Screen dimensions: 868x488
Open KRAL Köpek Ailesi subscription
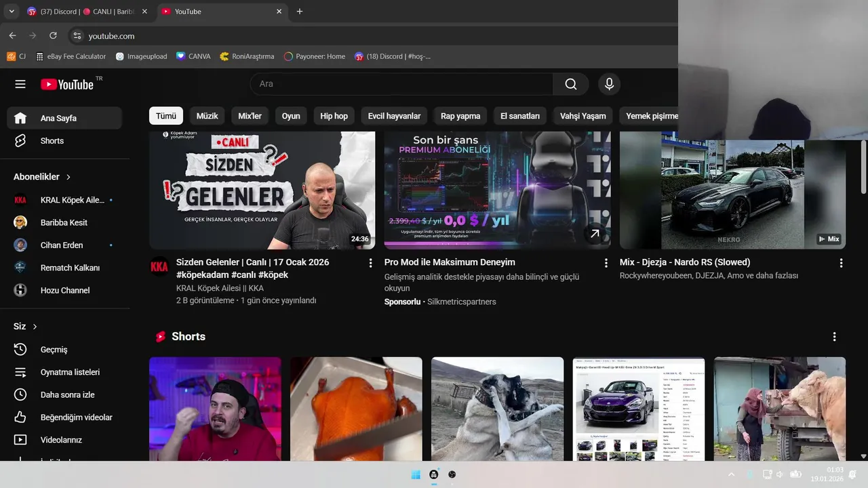coord(64,200)
